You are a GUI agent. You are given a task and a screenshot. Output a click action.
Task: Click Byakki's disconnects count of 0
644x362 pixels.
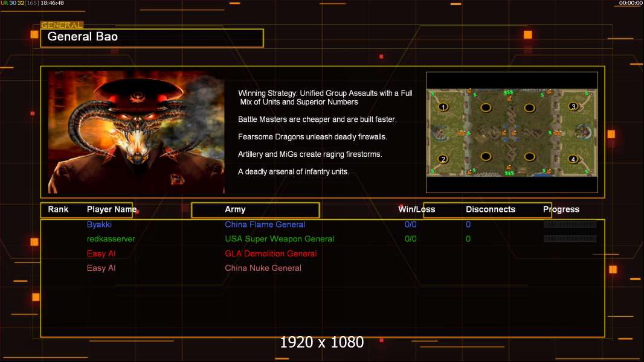[x=468, y=224]
